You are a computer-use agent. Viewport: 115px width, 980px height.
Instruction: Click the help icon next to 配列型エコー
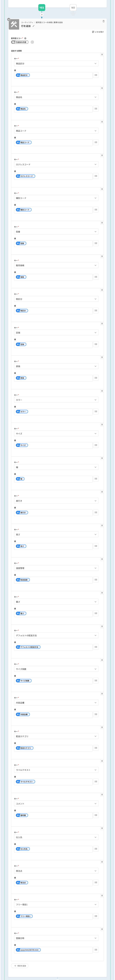point(26,38)
